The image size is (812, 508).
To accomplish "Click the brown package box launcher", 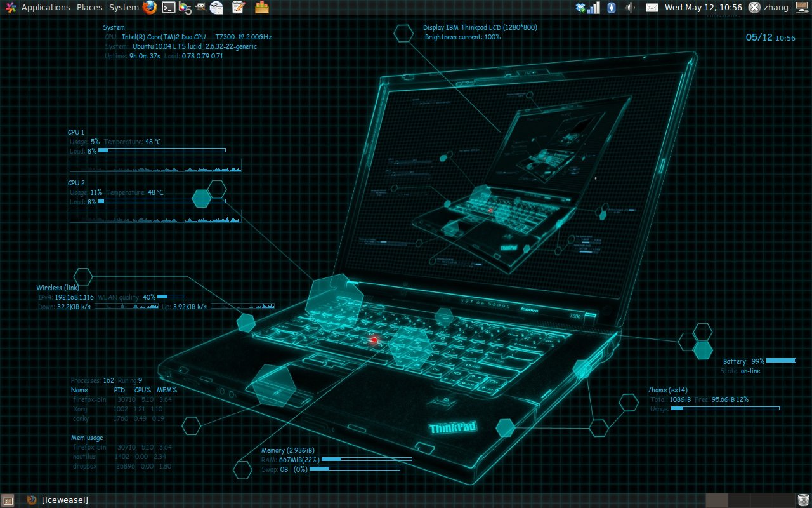I will pyautogui.click(x=261, y=8).
